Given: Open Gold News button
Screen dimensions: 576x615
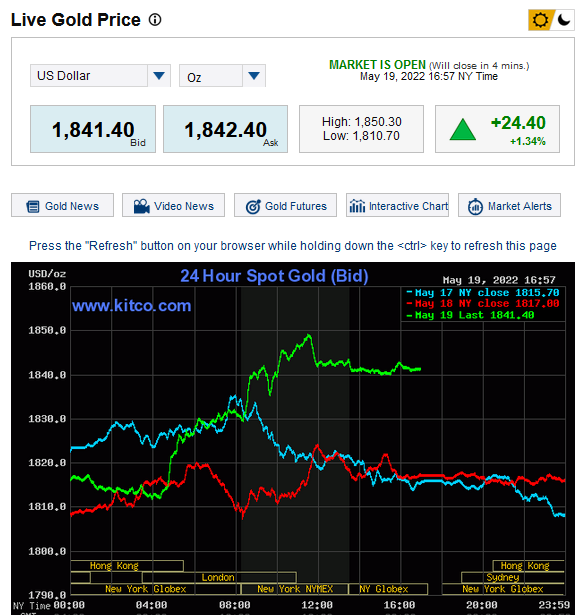Looking at the screenshot, I should coord(62,206).
